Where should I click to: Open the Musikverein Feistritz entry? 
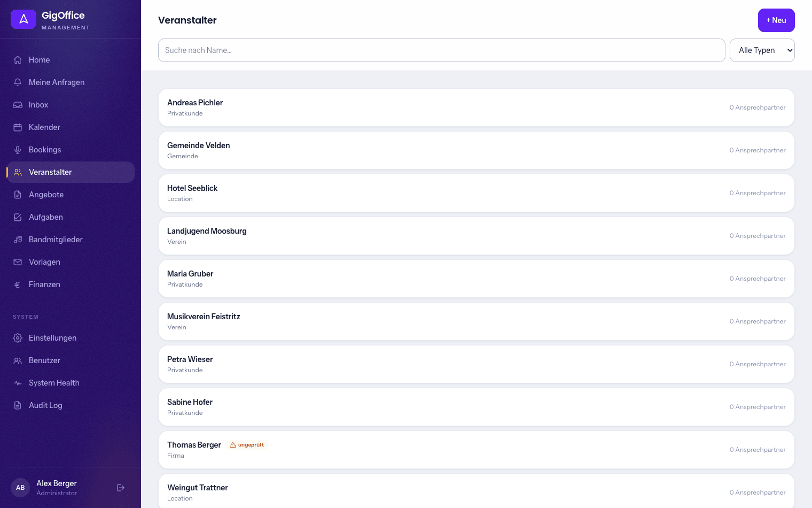[x=477, y=321]
